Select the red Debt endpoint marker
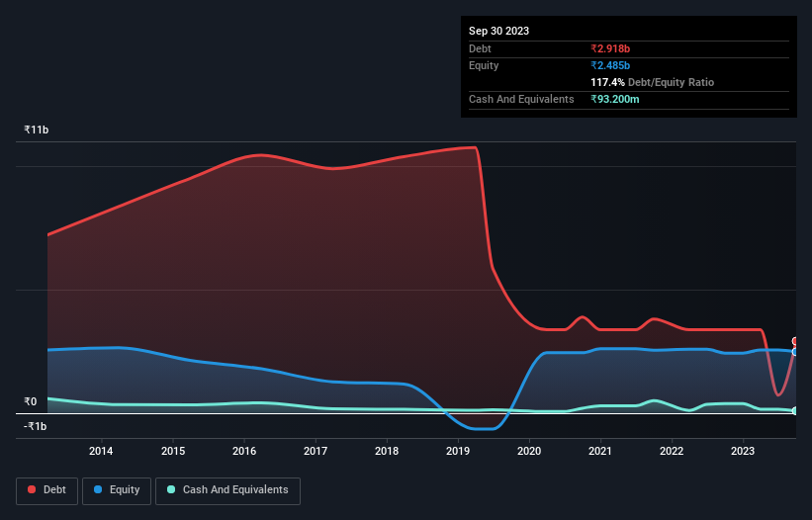 coord(795,341)
